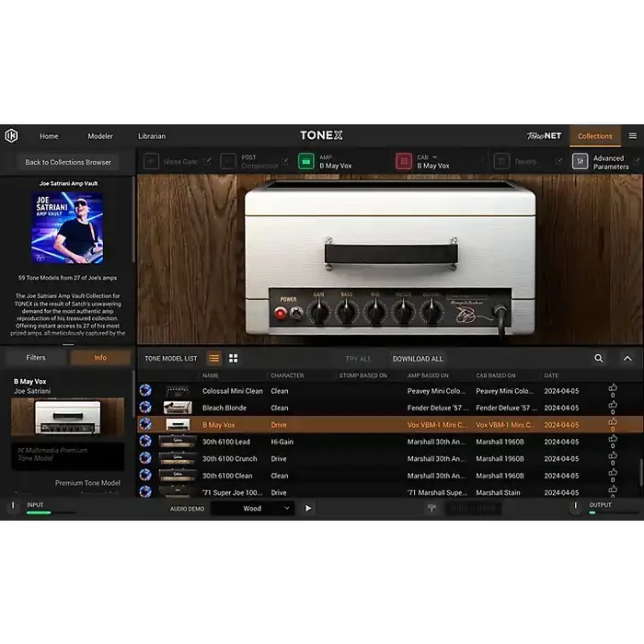Click the amp BASS knob
Screen dimensions: 644x644
coord(347,313)
